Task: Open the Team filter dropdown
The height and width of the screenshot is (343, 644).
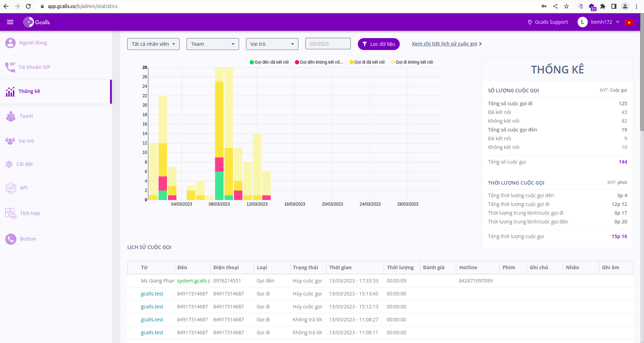Action: pyautogui.click(x=212, y=44)
